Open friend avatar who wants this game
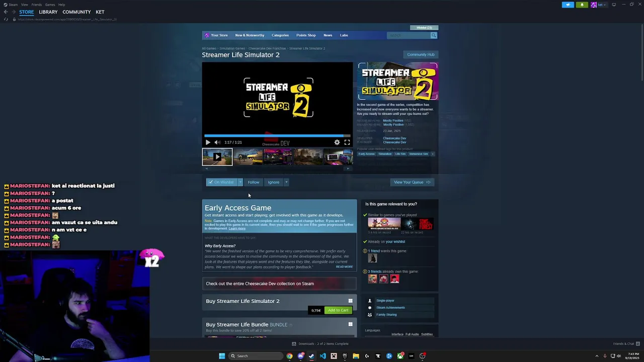Image resolution: width=644 pixels, height=362 pixels. [372, 258]
